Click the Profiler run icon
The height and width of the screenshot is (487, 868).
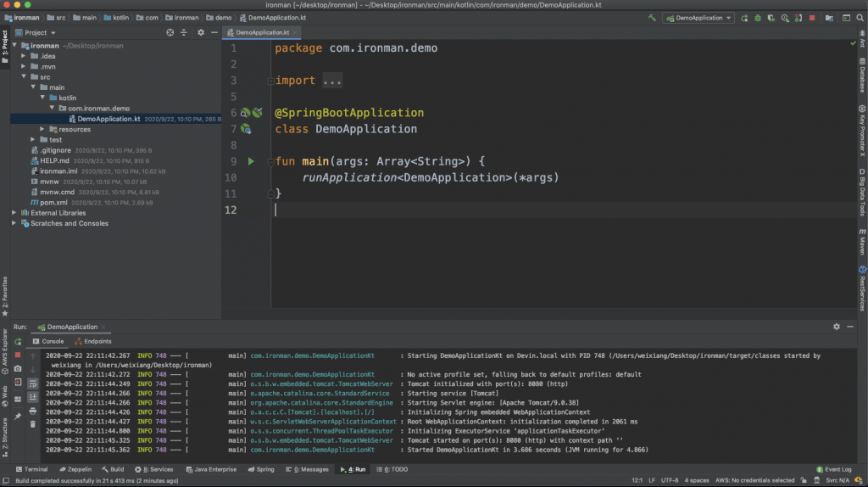pyautogui.click(x=785, y=18)
